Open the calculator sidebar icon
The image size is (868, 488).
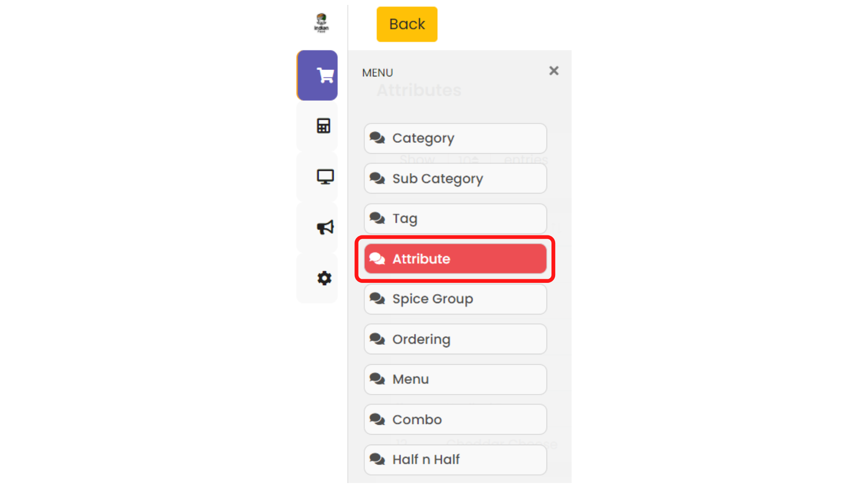coord(323,126)
